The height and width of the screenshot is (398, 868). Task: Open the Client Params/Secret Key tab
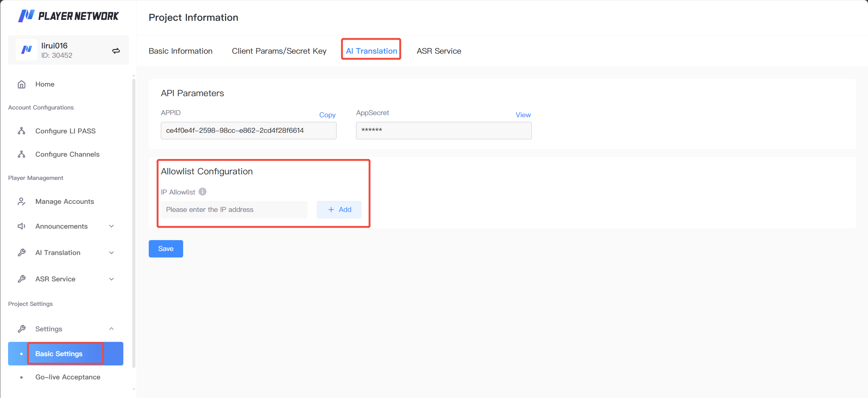279,51
